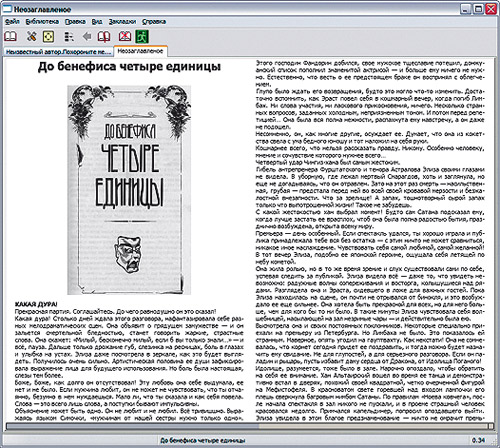Open the Файл menu
The height and width of the screenshot is (448, 500).
coord(12,22)
